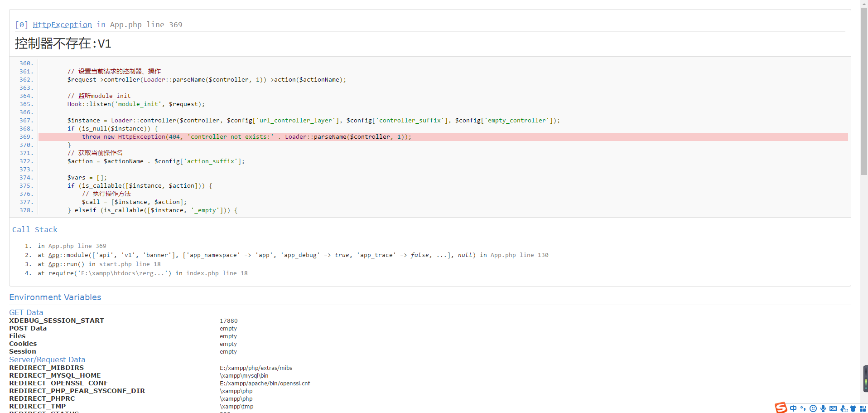Click the comment line 执行操作方法
868x413 pixels.
(x=106, y=194)
